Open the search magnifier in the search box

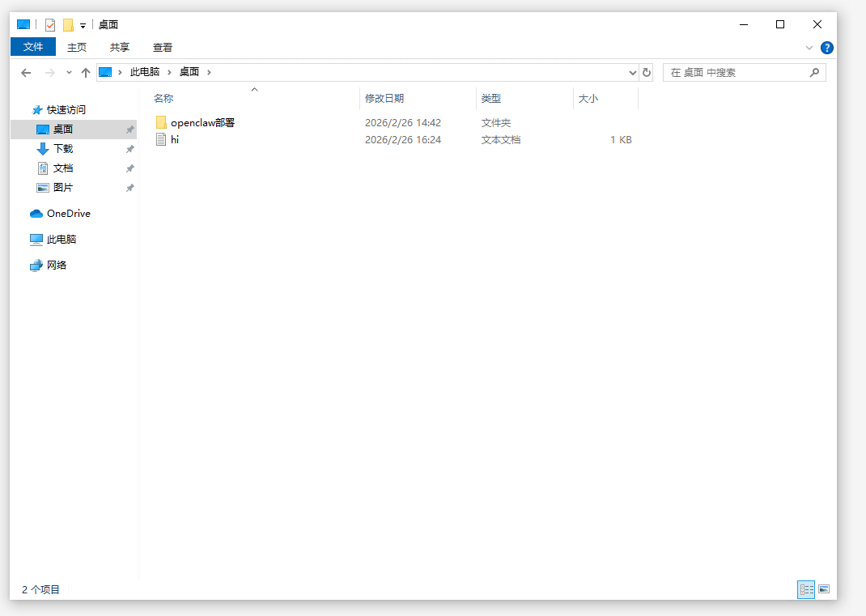pos(814,72)
